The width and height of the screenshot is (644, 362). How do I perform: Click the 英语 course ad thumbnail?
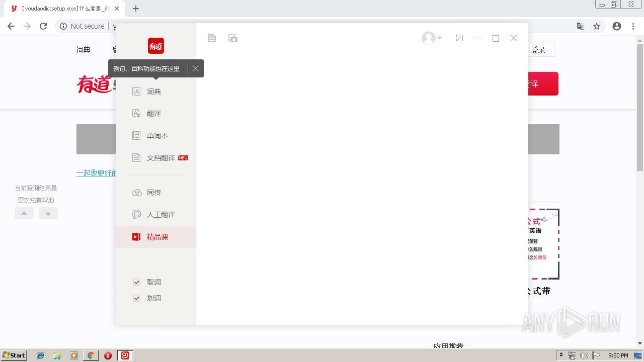pos(543,244)
